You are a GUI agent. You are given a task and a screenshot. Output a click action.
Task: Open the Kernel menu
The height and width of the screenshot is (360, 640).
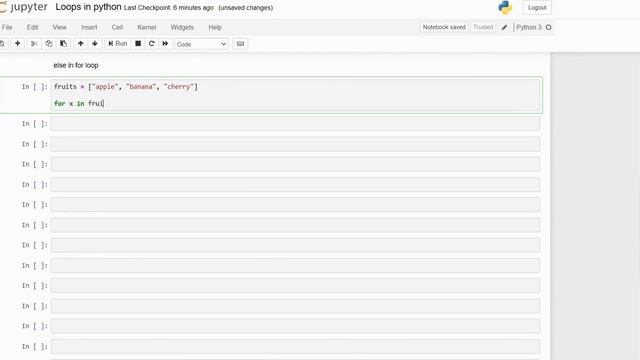(x=147, y=27)
